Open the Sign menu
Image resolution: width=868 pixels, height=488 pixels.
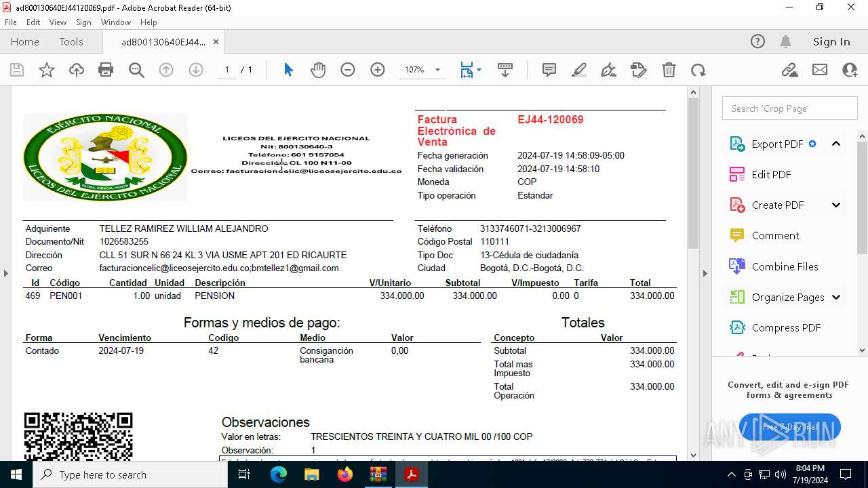[x=83, y=22]
